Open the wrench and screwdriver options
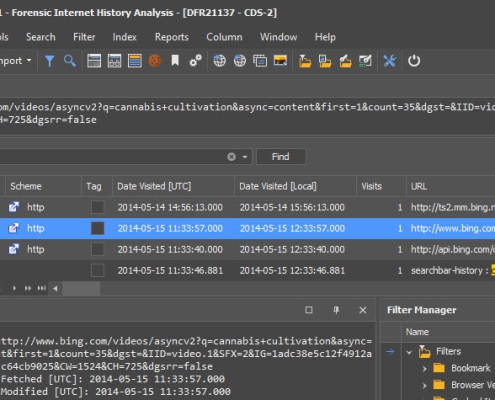The image size is (495, 400). click(x=390, y=61)
